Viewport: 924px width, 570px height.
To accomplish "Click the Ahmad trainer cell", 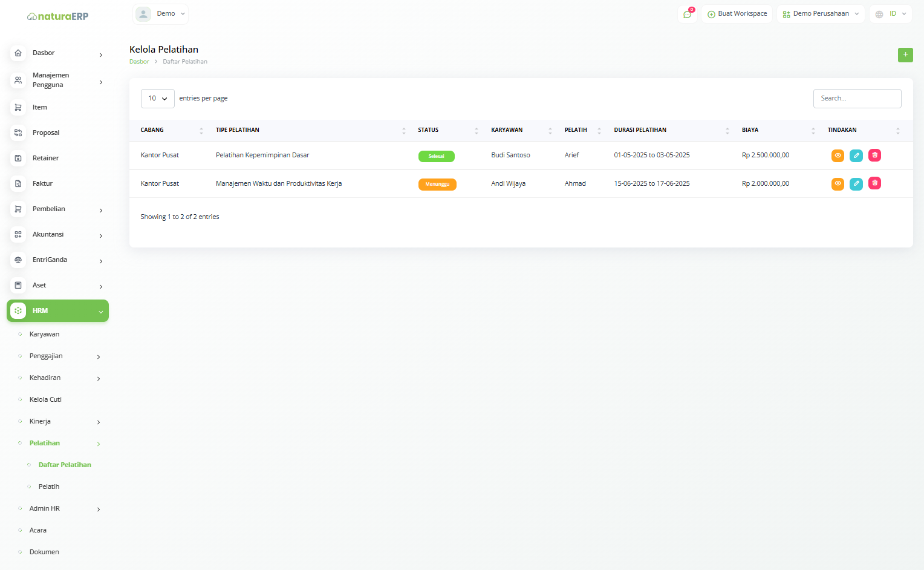I will point(575,184).
